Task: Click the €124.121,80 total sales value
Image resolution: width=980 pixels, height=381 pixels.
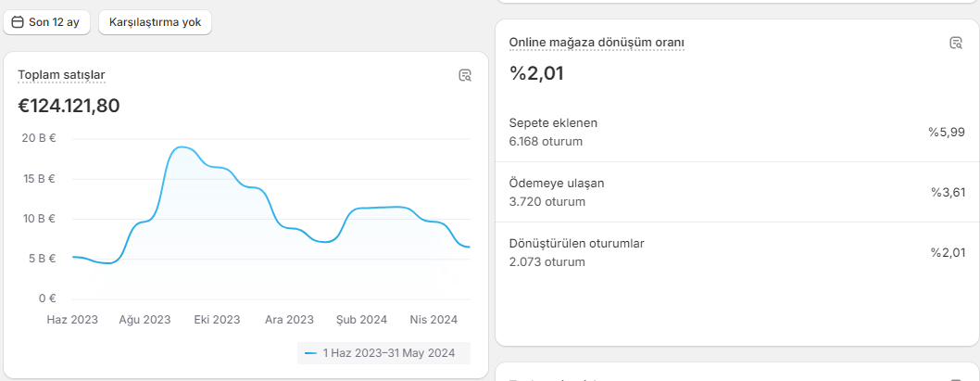Action: pos(69,106)
